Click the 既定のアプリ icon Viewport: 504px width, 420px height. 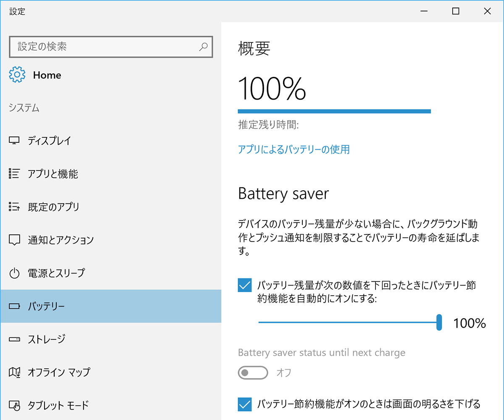[x=14, y=207]
